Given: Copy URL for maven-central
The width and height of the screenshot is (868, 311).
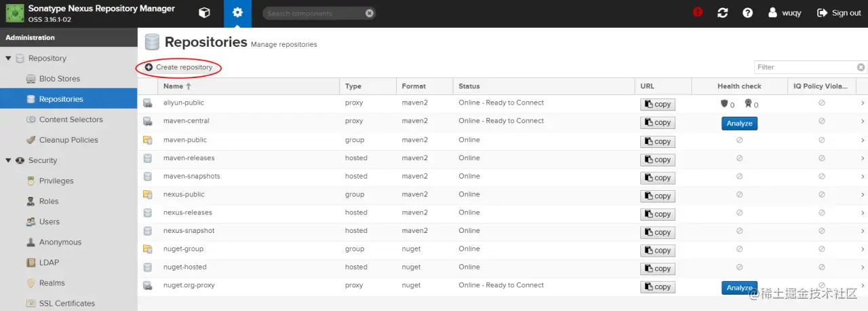Looking at the screenshot, I should 658,123.
